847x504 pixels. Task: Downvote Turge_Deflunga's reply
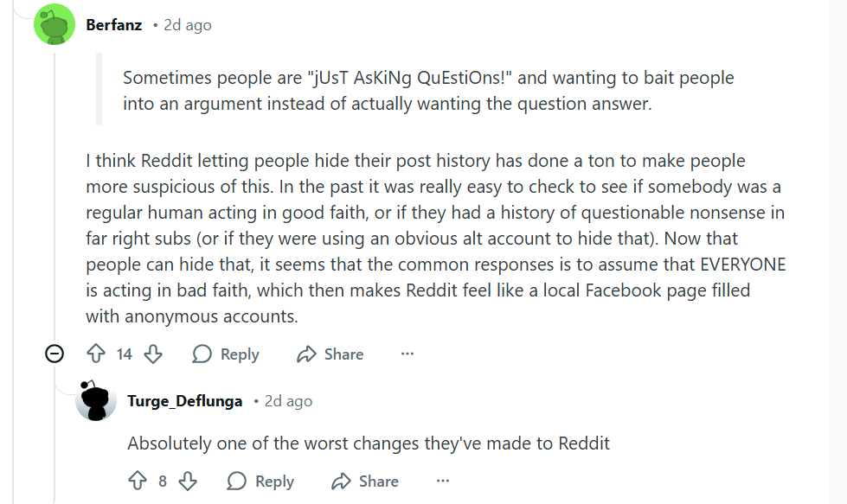click(187, 482)
